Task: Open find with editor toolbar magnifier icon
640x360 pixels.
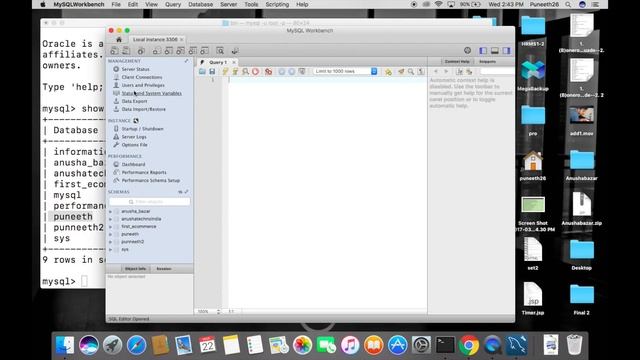Action: (x=411, y=71)
